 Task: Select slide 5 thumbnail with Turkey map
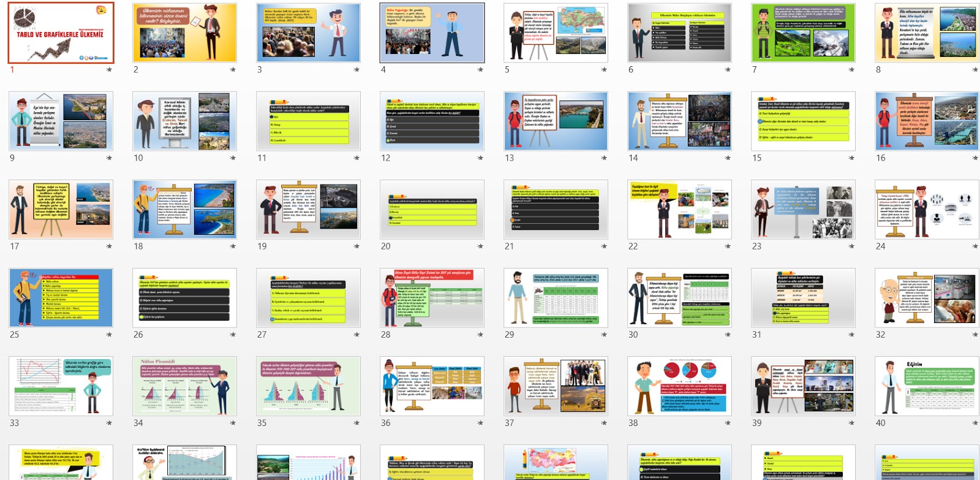coord(556,33)
